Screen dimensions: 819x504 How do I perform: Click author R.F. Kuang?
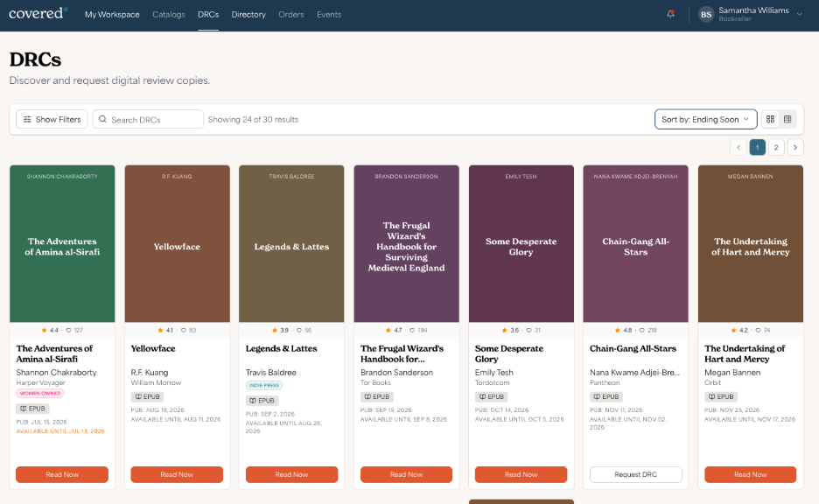pos(150,373)
